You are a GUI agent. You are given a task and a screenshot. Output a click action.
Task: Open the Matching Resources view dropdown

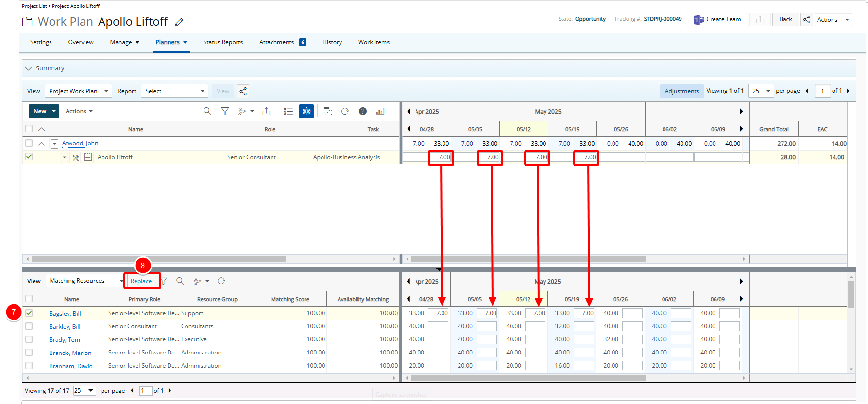click(x=85, y=281)
